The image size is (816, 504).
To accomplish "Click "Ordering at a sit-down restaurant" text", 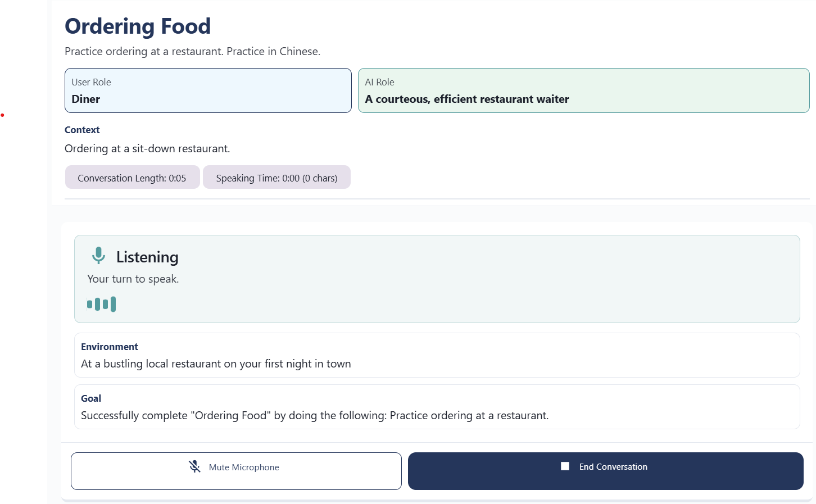I will [x=147, y=148].
